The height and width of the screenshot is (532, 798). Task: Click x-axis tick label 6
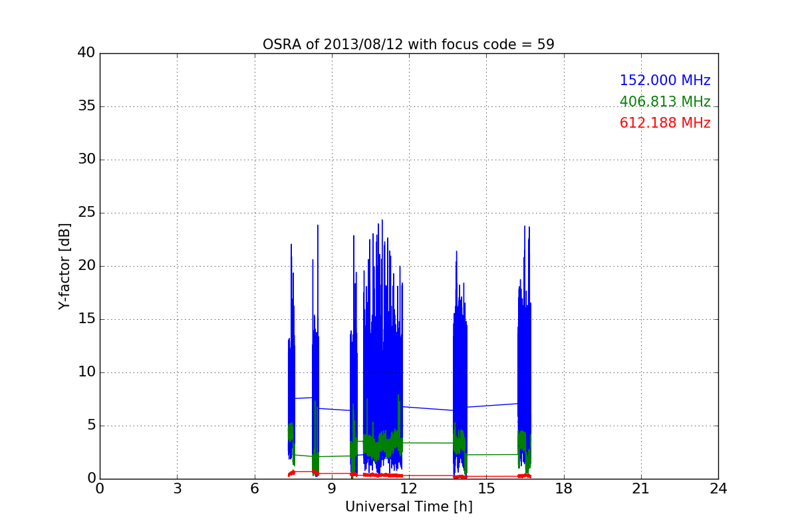(x=254, y=489)
